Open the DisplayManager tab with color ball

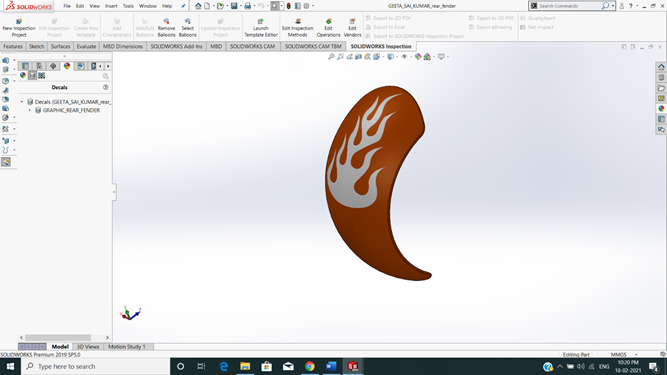[67, 66]
